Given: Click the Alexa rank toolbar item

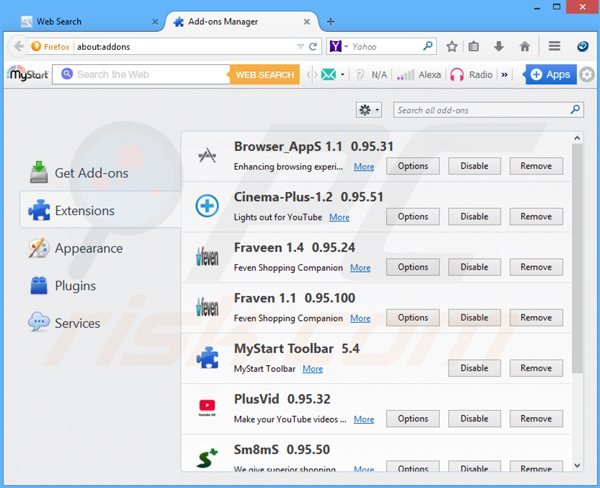Looking at the screenshot, I should pos(419,75).
